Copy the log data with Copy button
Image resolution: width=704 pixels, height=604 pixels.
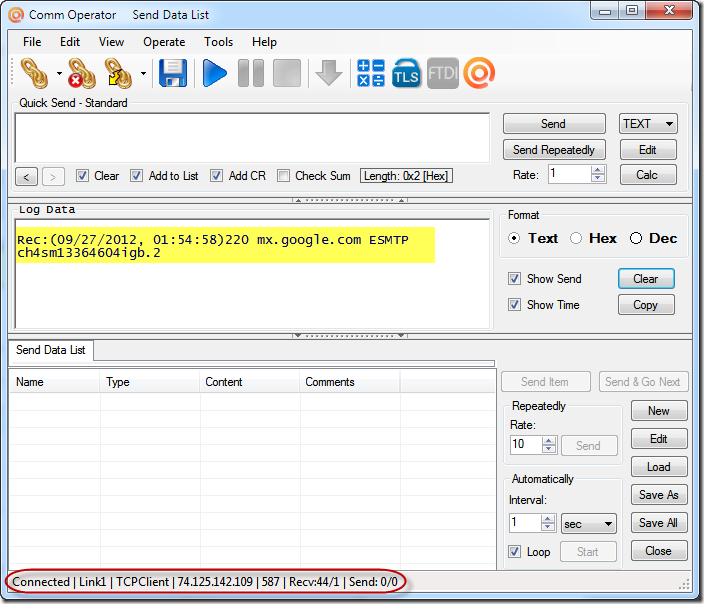tap(646, 305)
